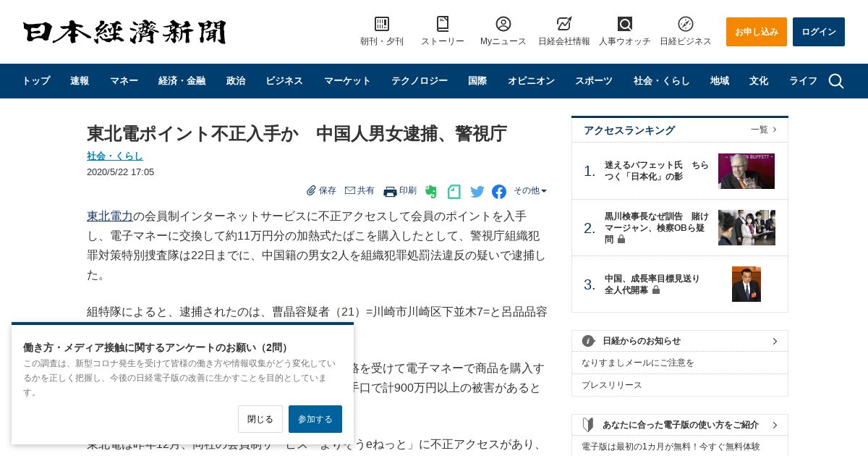The height and width of the screenshot is (456, 868).
Task: Follow the 社会・くらし category link under headline
Action: coord(115,156)
